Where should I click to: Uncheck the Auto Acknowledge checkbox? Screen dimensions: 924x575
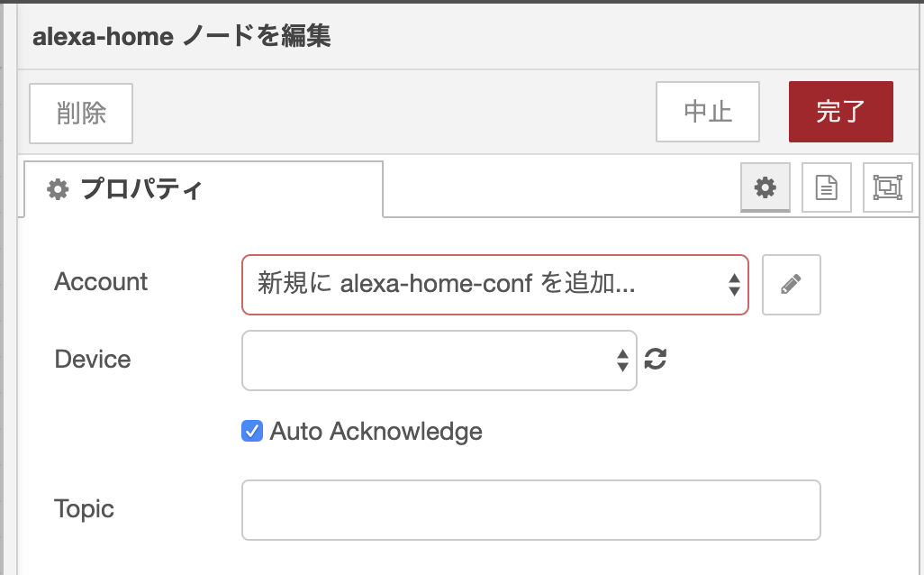pos(252,431)
